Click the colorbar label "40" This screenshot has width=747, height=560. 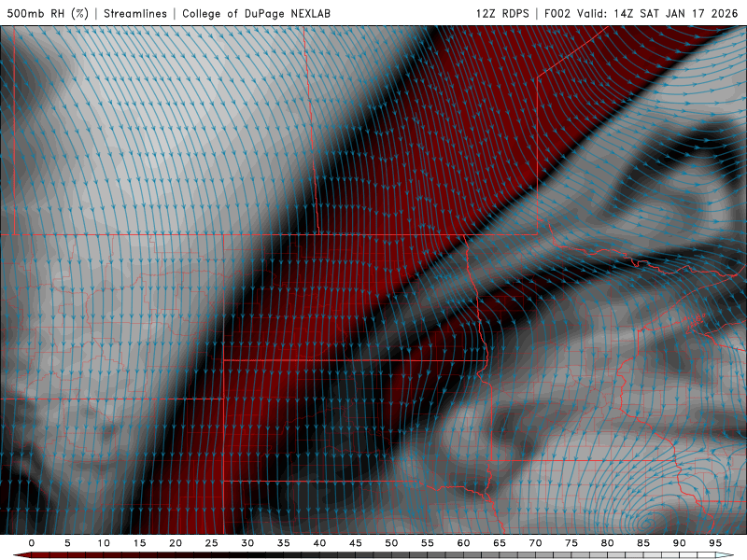319,543
